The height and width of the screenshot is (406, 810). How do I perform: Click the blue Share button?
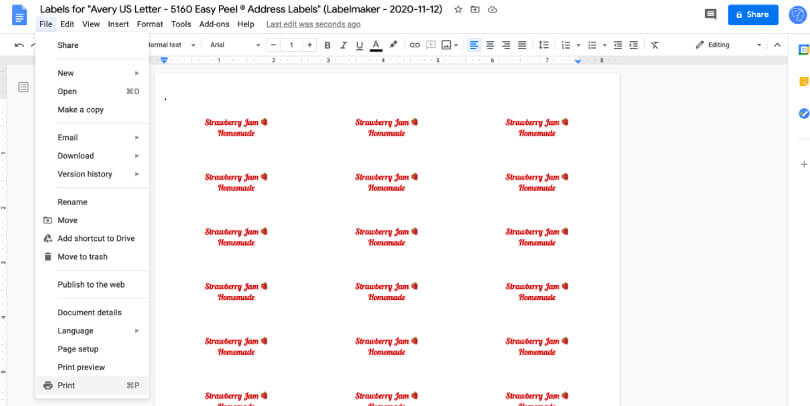(753, 14)
